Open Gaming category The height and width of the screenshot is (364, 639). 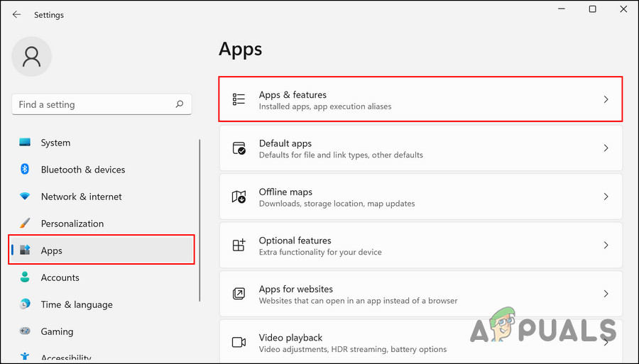(x=102, y=331)
